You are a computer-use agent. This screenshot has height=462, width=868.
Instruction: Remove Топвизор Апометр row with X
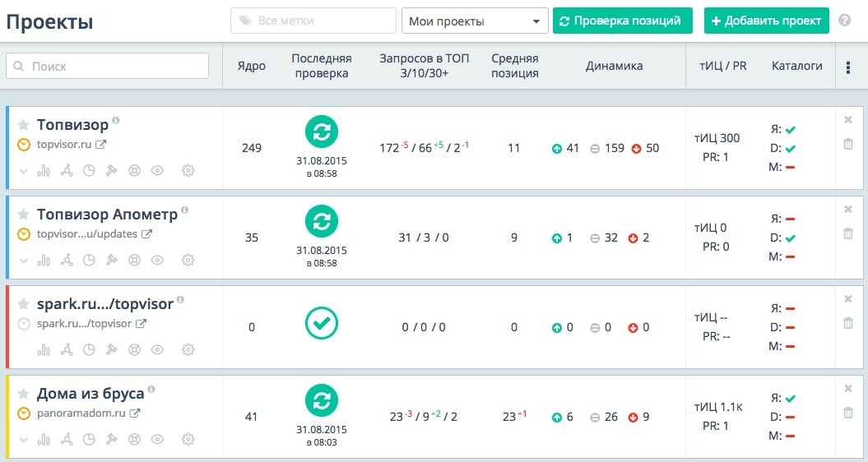pyautogui.click(x=848, y=209)
